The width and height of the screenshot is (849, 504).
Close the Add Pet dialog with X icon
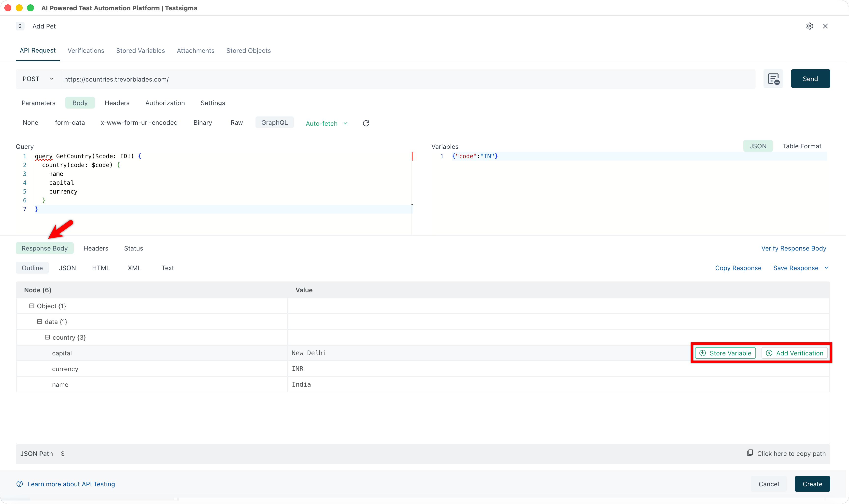tap(826, 26)
